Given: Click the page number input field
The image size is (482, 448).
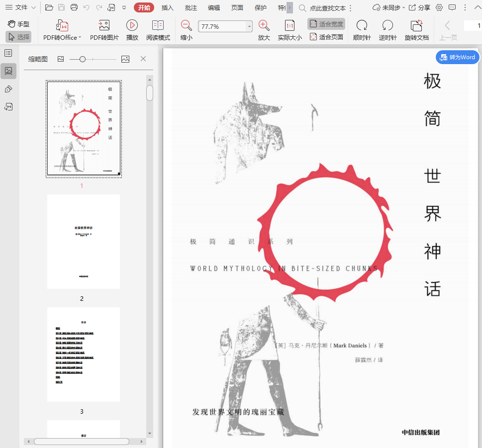Looking at the screenshot, I should (x=473, y=25).
